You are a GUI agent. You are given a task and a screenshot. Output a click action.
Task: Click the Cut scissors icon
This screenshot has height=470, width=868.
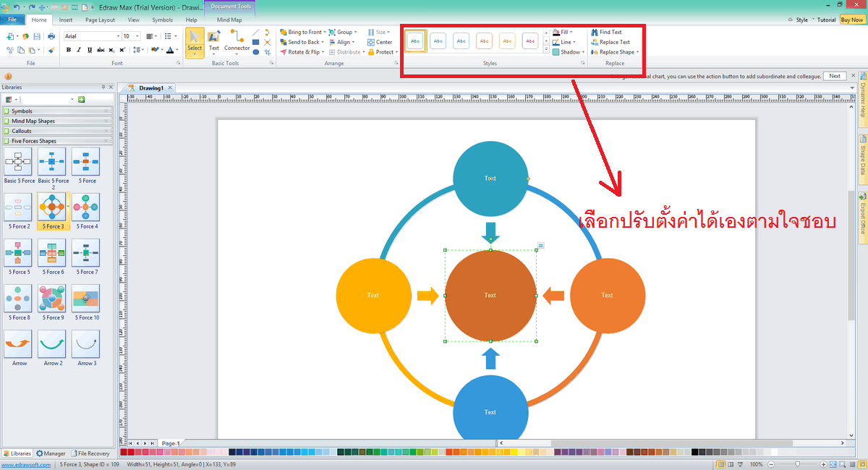tap(10, 50)
